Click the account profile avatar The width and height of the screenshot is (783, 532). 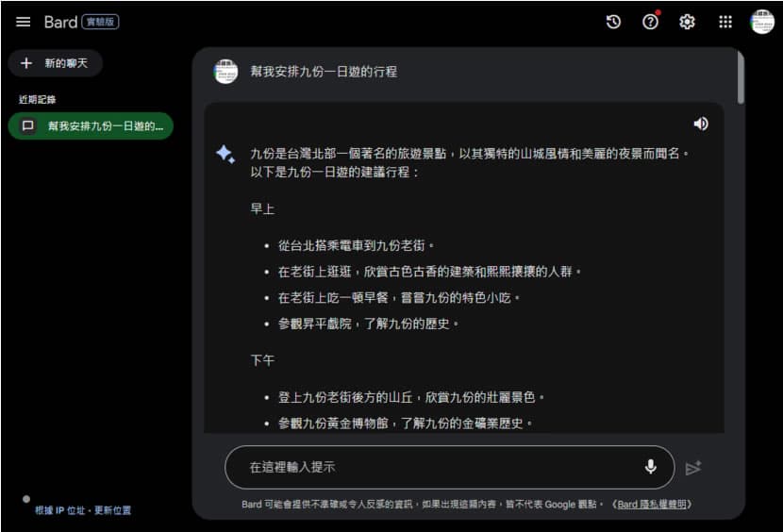(761, 22)
